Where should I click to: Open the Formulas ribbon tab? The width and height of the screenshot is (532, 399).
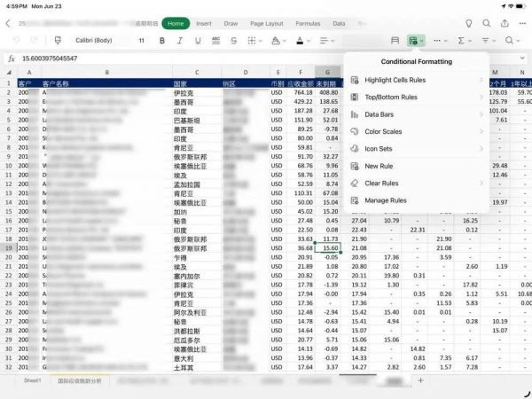pyautogui.click(x=308, y=23)
